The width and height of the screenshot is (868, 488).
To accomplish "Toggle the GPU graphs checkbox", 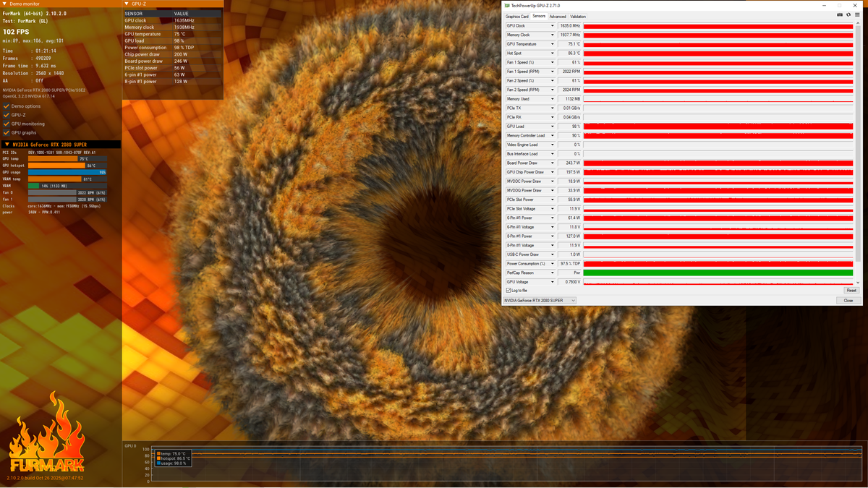I will tap(7, 132).
